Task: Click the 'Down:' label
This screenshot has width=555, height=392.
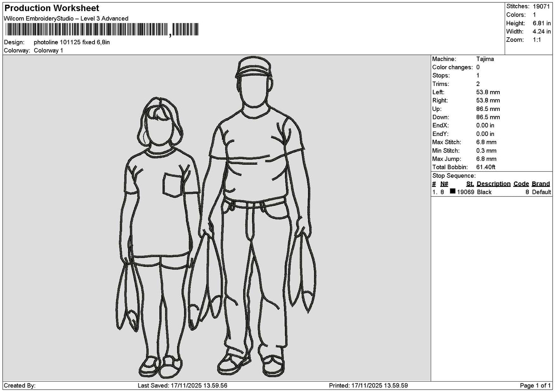Action: tap(441, 117)
